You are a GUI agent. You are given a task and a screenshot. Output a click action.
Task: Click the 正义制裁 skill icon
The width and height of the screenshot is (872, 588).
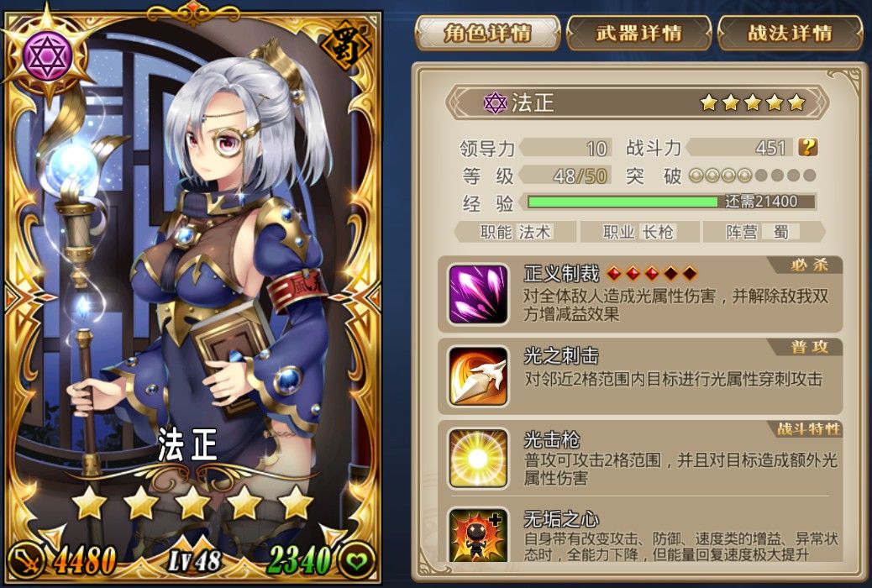click(478, 294)
